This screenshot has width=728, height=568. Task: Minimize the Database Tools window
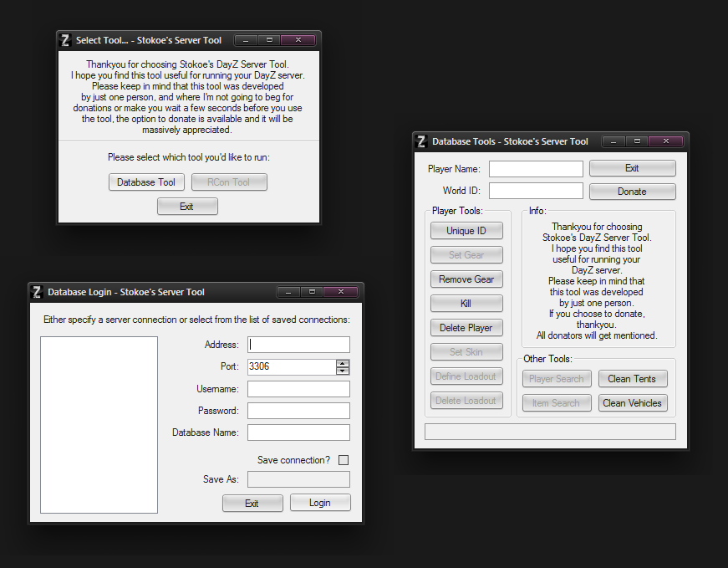[x=613, y=141]
